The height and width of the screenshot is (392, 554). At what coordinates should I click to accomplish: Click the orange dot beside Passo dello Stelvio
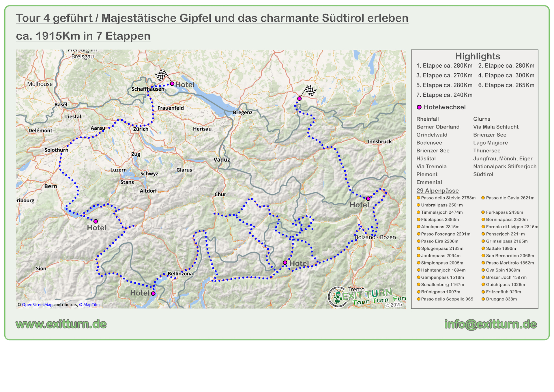pos(418,198)
